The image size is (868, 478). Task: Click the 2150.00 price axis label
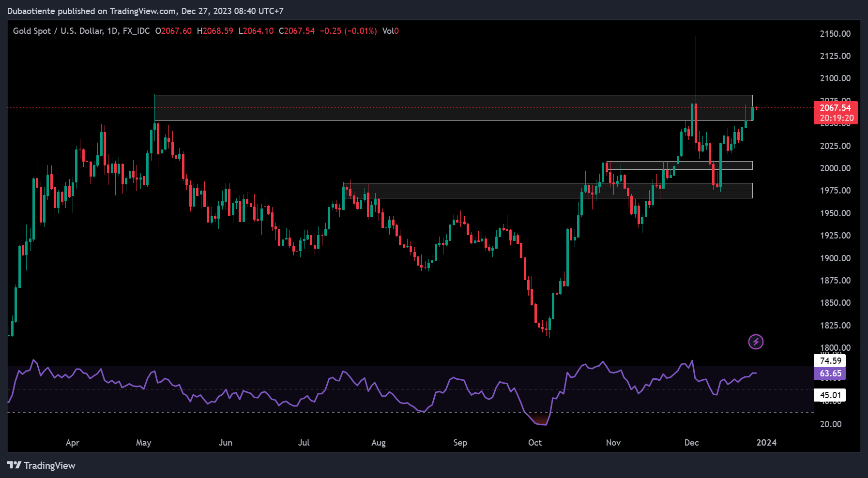pyautogui.click(x=835, y=34)
